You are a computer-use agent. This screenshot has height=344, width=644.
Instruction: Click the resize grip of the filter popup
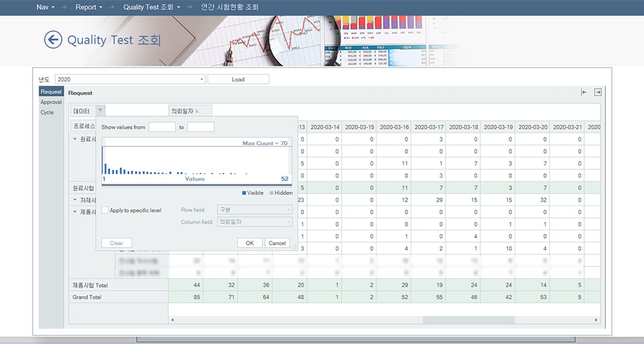coord(294,248)
